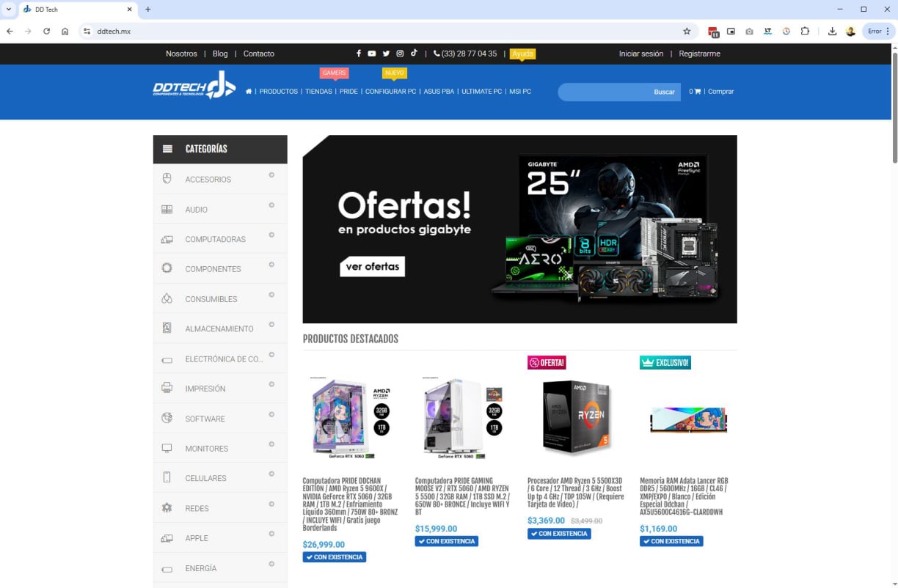Select PRODUCTOS in the navigation menu
The width and height of the screenshot is (898, 588).
(278, 92)
